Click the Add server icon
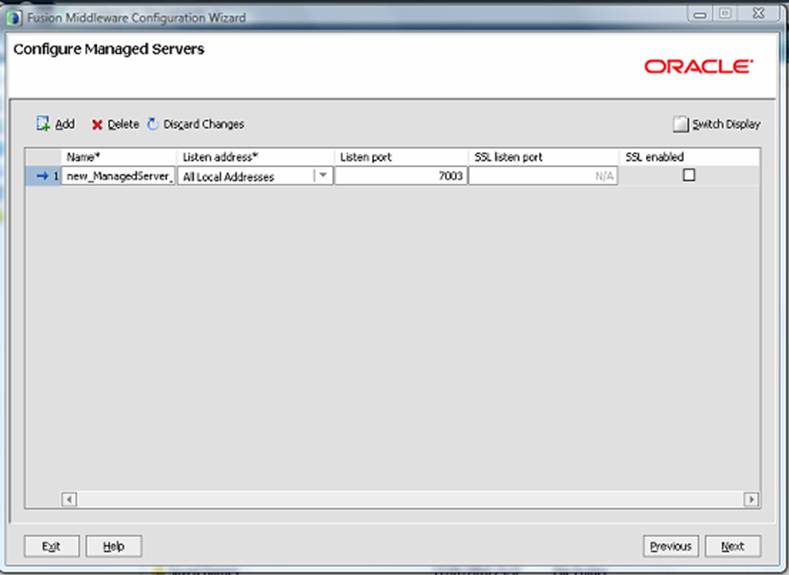The width and height of the screenshot is (789, 575). point(43,124)
